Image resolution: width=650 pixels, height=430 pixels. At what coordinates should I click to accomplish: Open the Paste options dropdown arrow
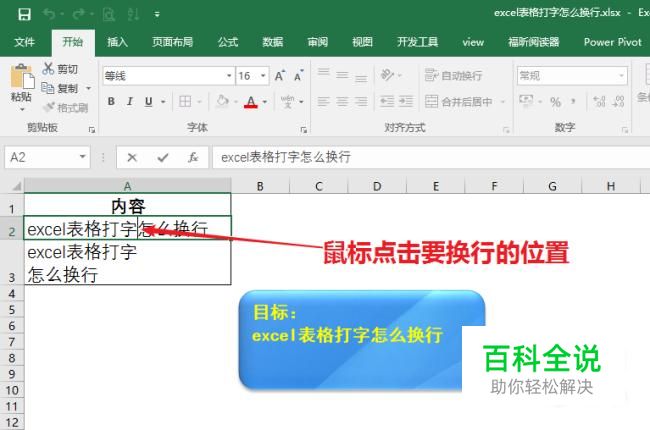[22, 109]
